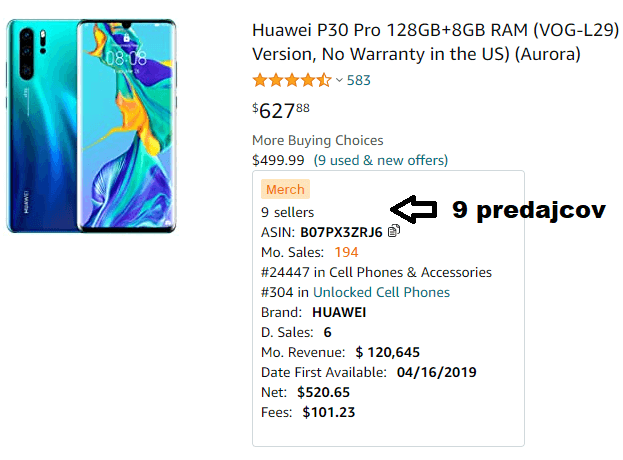
Task: Click the Huawei P30 Pro product thumbnail
Action: pyautogui.click(x=91, y=126)
